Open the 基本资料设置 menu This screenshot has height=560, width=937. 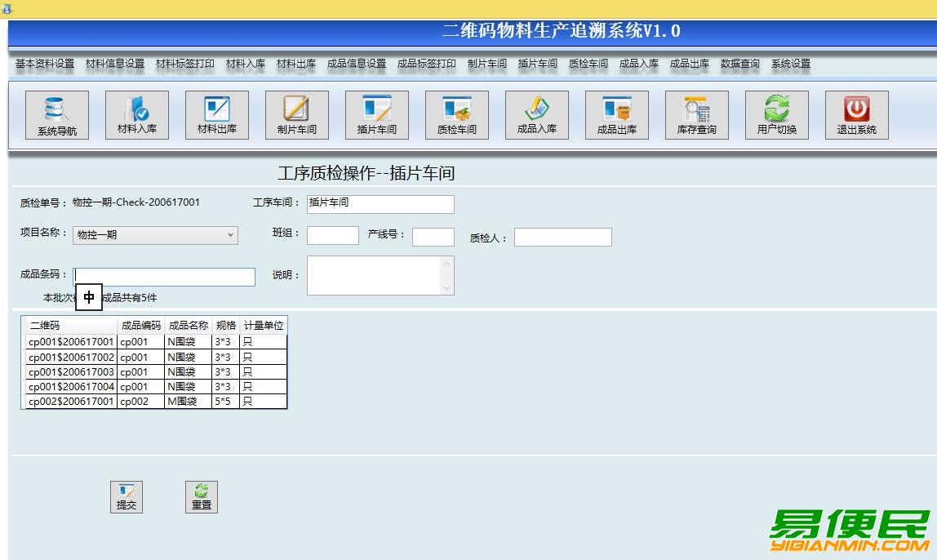(x=45, y=64)
